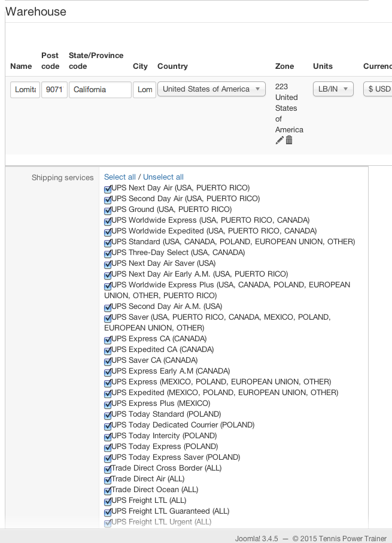Open the LB/IN Units dropdown

click(333, 89)
